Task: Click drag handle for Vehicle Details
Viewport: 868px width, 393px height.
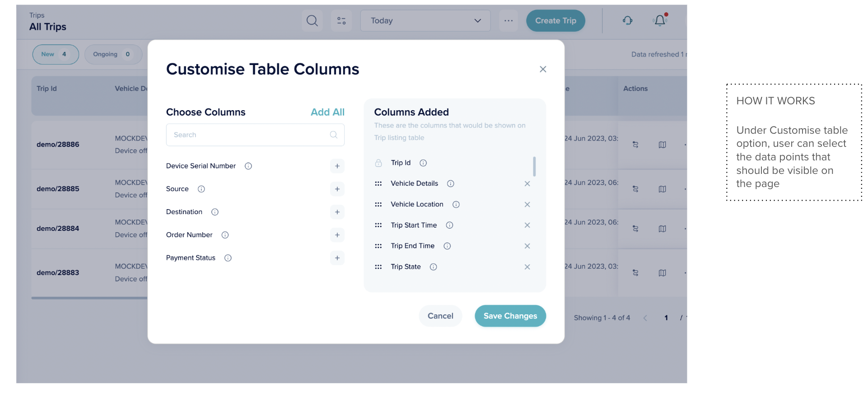Action: [378, 184]
